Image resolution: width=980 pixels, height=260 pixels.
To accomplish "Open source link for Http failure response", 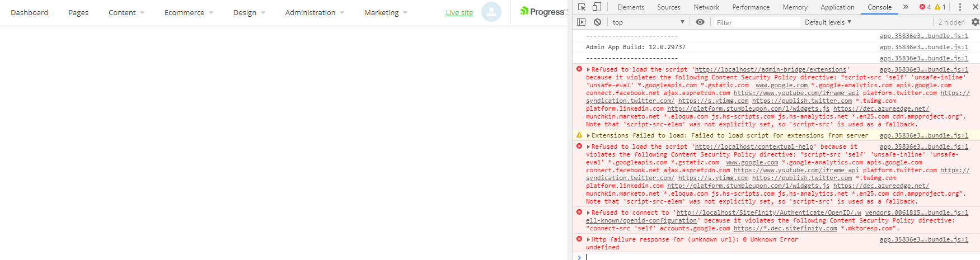I will pyautogui.click(x=924, y=240).
